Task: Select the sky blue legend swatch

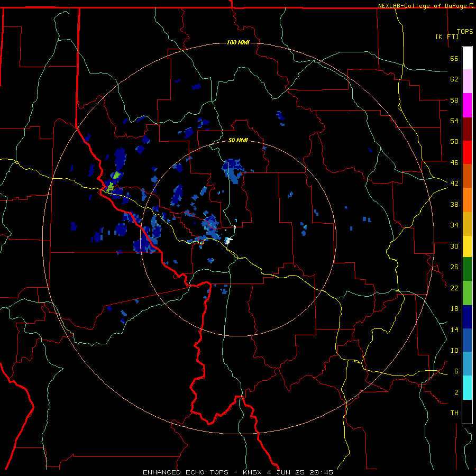Action: point(467,364)
